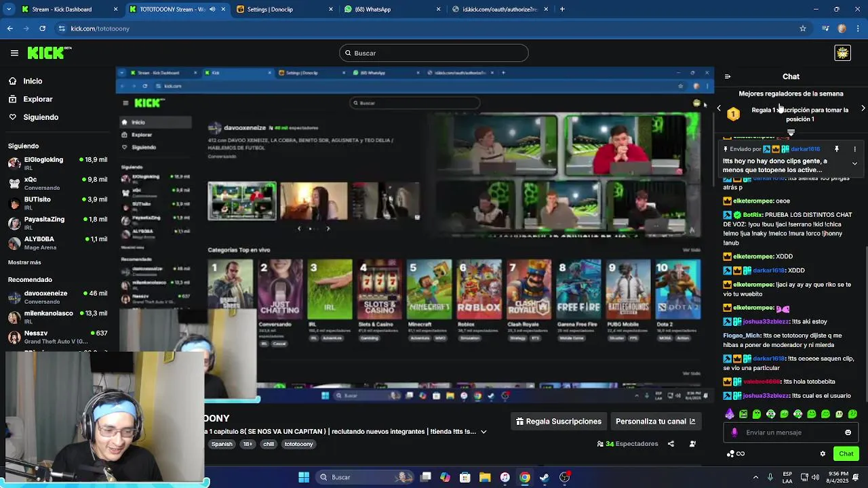Click darkar1618 username in pinned message
868x488 pixels.
point(805,149)
